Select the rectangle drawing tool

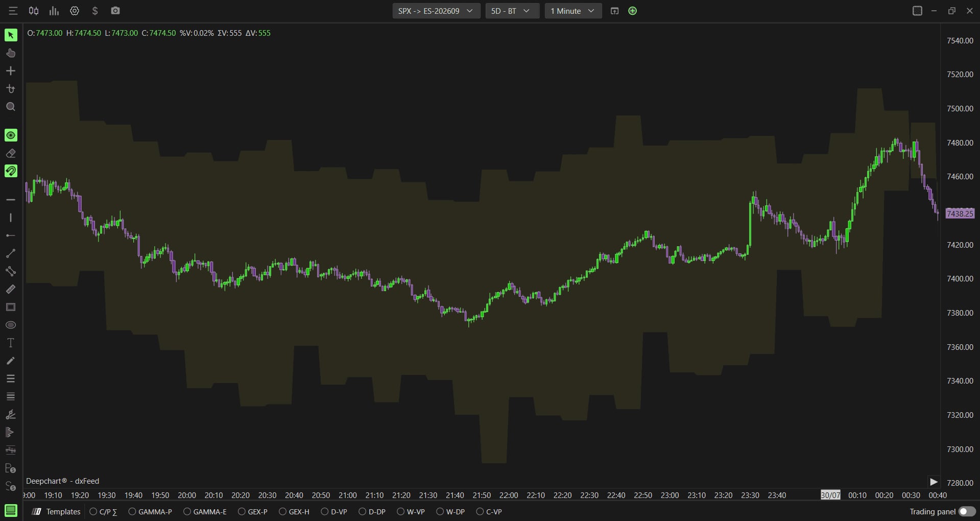click(x=11, y=307)
